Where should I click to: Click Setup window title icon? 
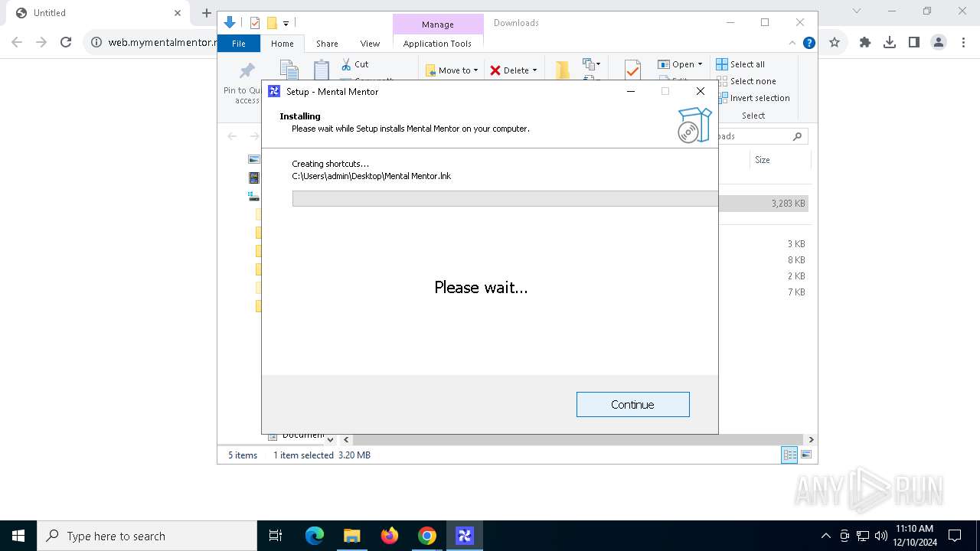(274, 91)
